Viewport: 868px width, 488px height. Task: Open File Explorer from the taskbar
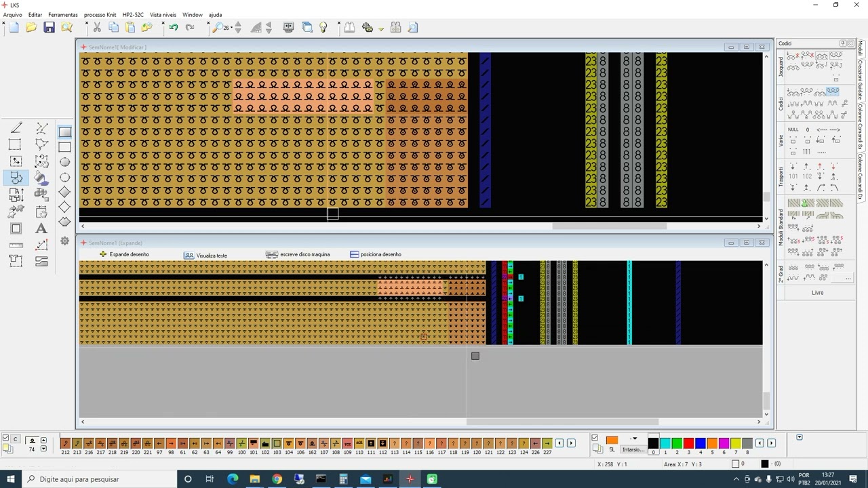tap(254, 479)
